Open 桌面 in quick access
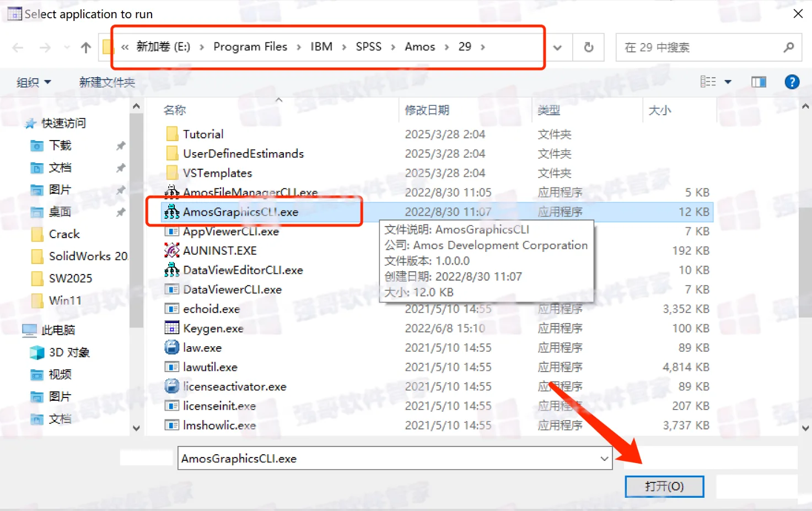The width and height of the screenshot is (812, 511). click(51, 212)
